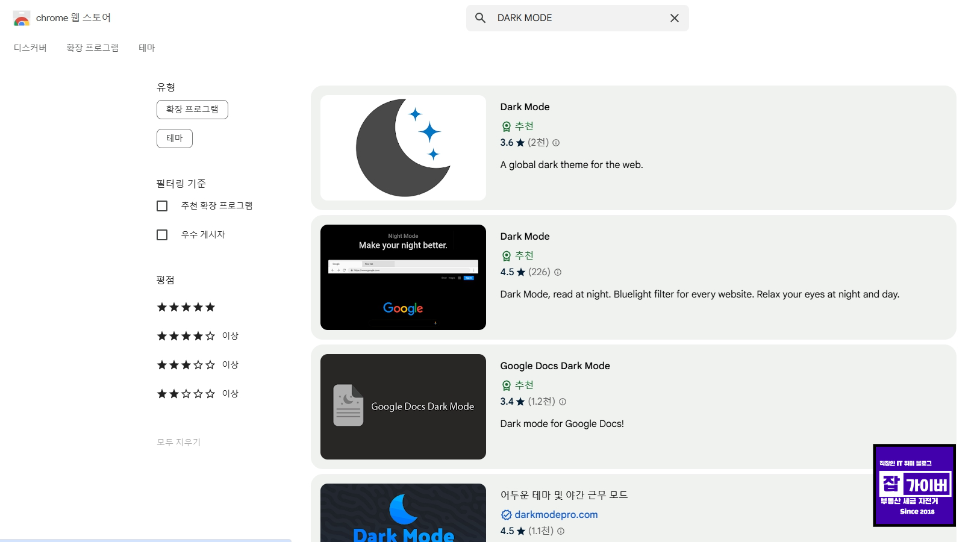
Task: Click the darkmodepro.com publisher link
Action: (x=556, y=514)
